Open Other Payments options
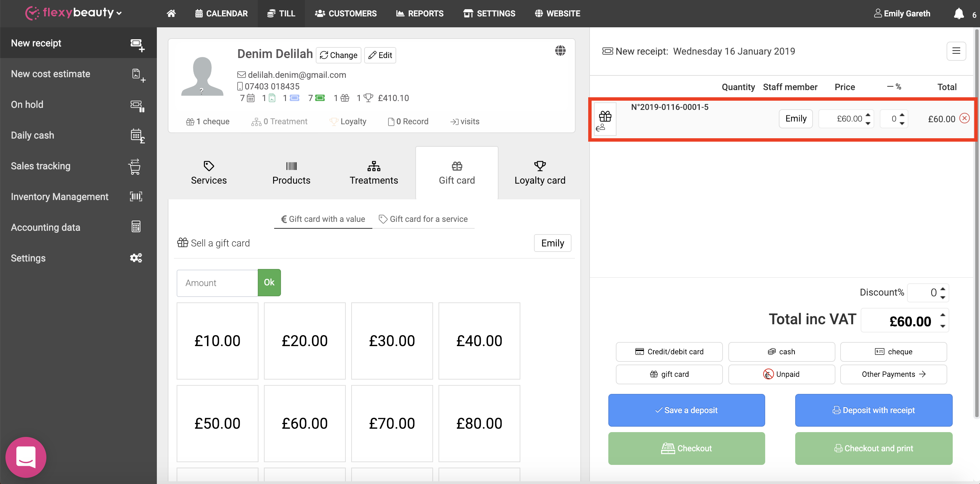The image size is (980, 484). [893, 374]
